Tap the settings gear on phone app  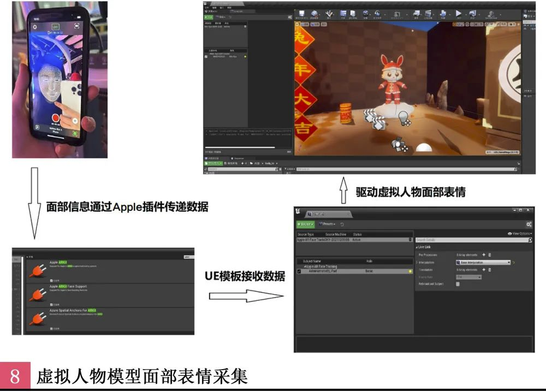[35, 26]
